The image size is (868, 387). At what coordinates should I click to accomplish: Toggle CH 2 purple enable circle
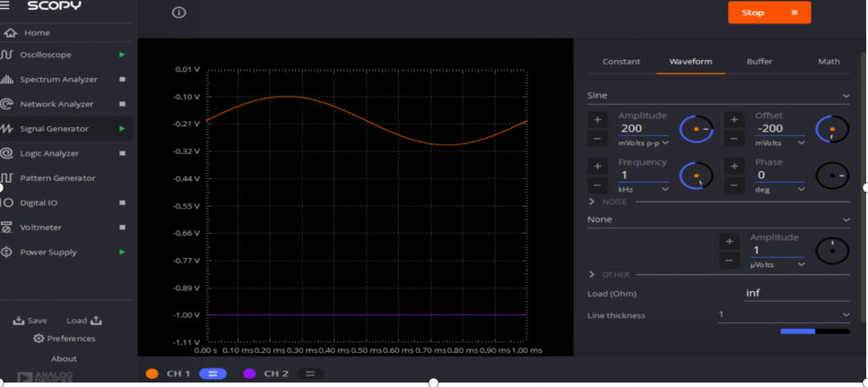coord(249,374)
